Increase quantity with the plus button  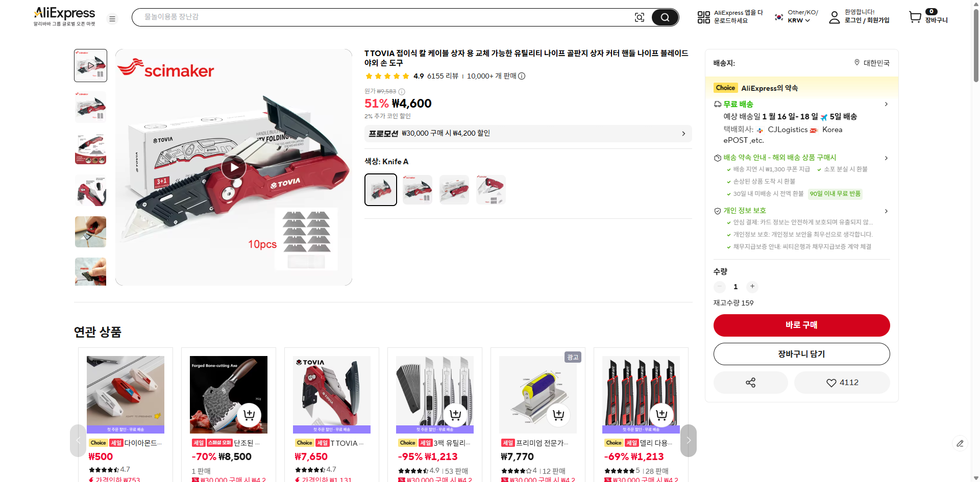(752, 287)
